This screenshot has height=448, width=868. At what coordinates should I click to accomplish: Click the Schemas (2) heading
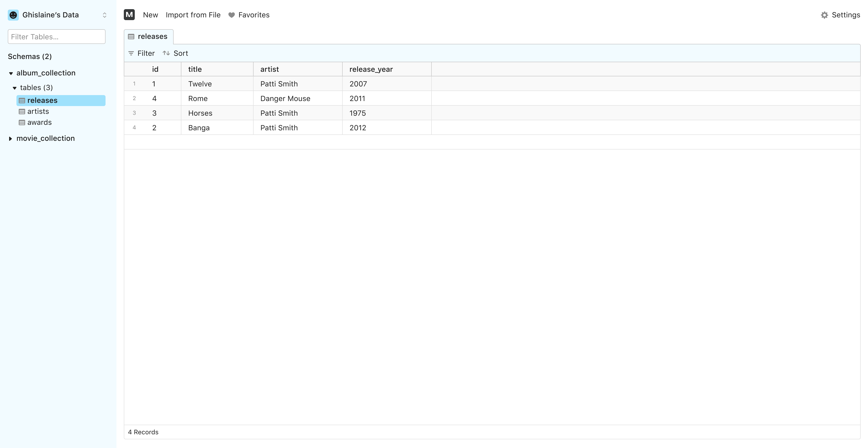pos(30,56)
